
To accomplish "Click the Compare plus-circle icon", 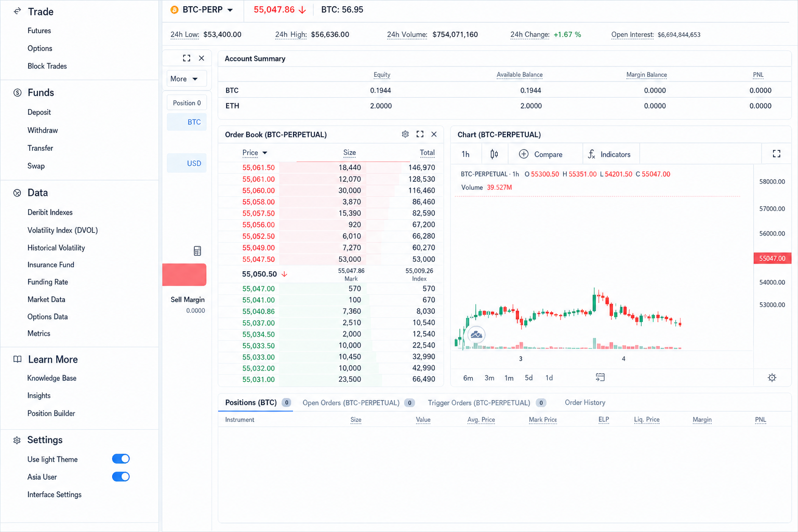I will click(524, 154).
